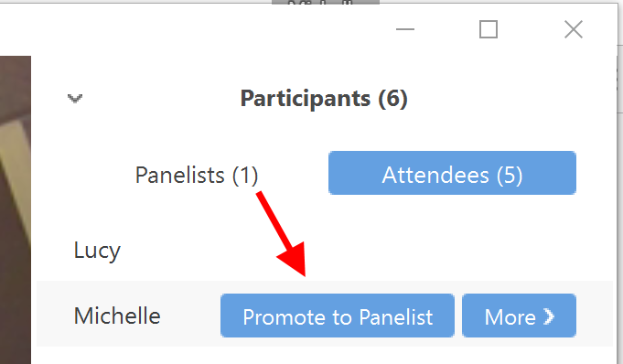The image size is (623, 364).
Task: Open the More options for Michelle
Action: [x=519, y=316]
